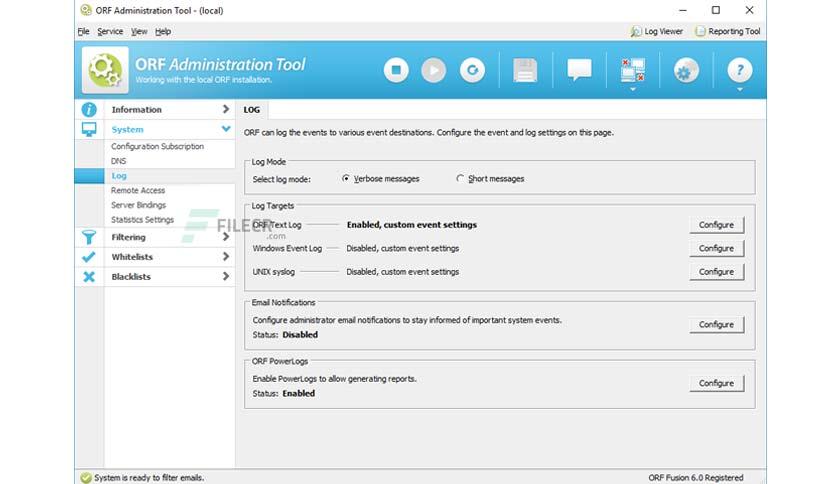The image size is (836, 484).
Task: Click Email Notifications 'Disabled' status text
Action: pyautogui.click(x=300, y=335)
